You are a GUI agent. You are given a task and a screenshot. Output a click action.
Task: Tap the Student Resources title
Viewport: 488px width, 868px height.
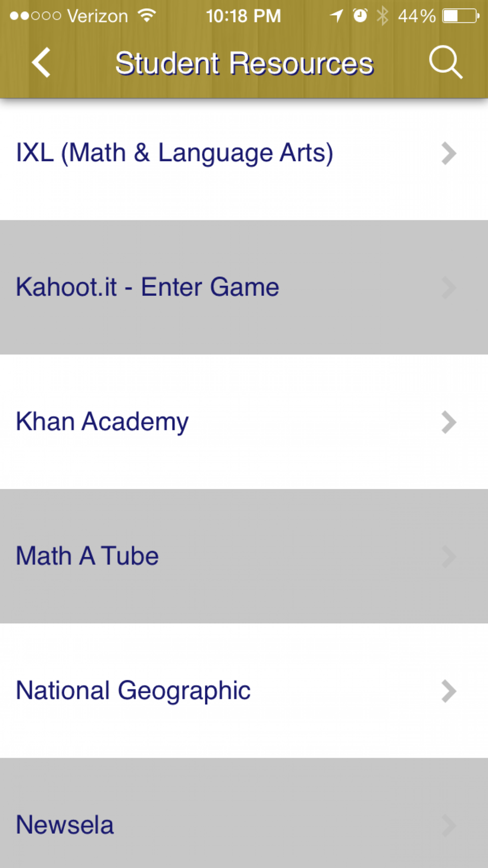(244, 63)
